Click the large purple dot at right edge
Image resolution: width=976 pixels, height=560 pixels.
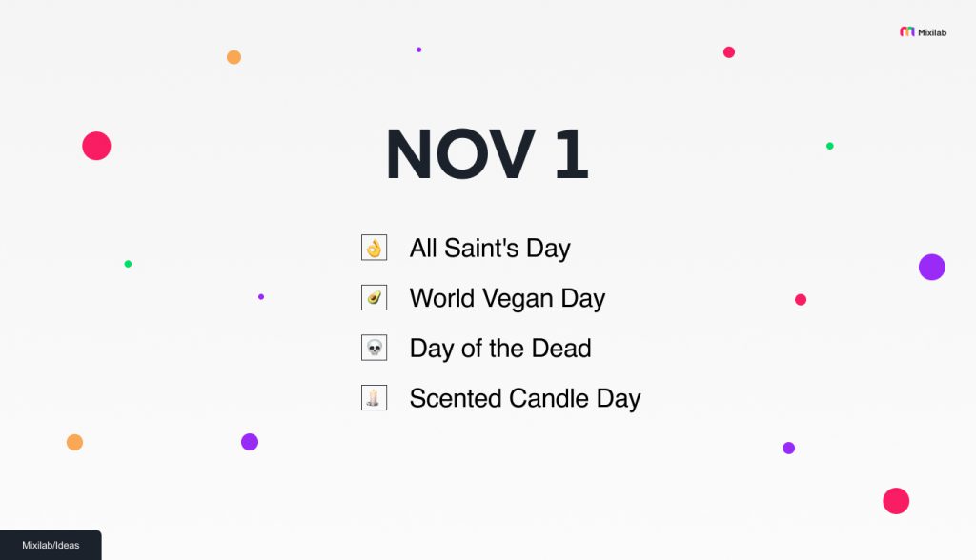pos(932,267)
